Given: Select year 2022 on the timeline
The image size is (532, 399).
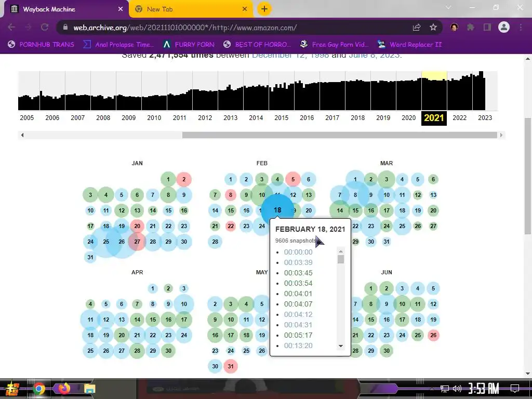Looking at the screenshot, I should [x=459, y=118].
